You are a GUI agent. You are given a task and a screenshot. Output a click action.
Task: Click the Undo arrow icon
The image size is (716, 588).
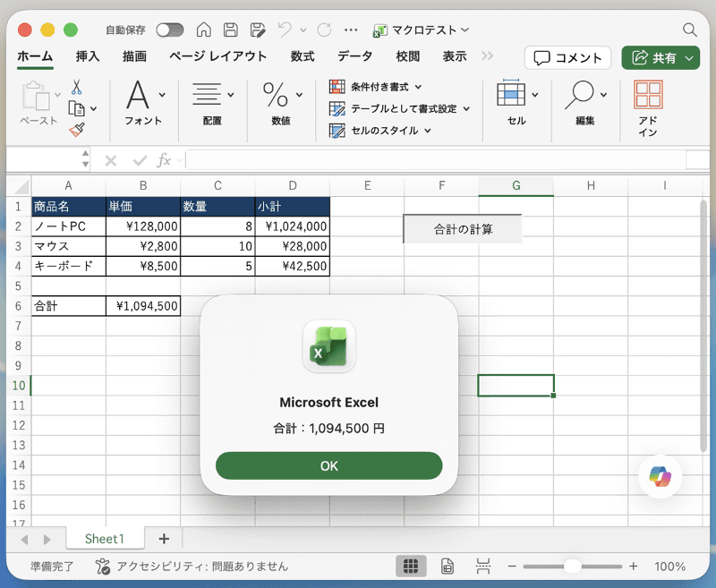(x=285, y=30)
